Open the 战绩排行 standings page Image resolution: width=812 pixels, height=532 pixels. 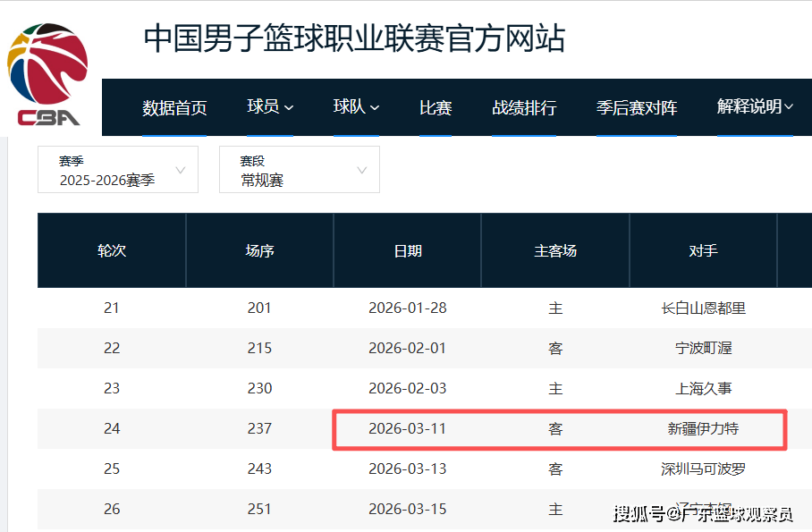tap(524, 108)
